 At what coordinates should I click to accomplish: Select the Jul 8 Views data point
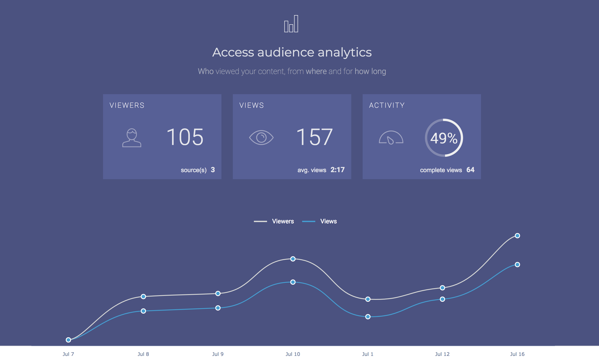point(143,311)
